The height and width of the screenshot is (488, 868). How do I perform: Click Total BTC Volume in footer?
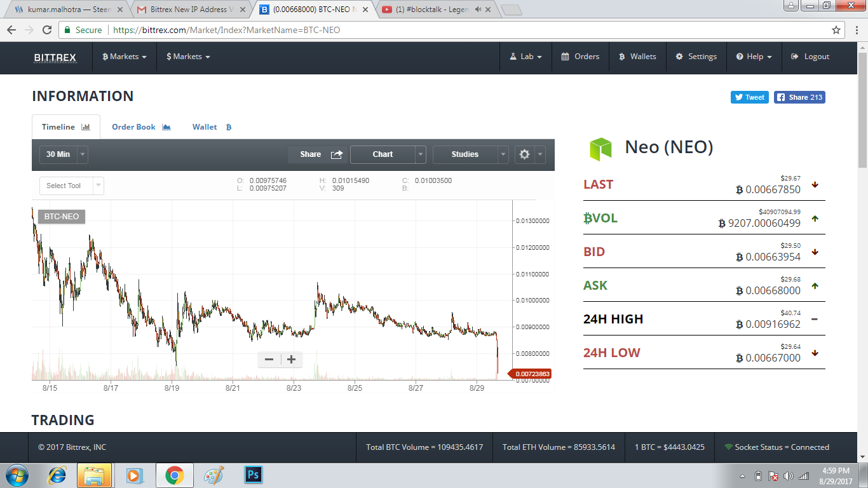point(424,447)
